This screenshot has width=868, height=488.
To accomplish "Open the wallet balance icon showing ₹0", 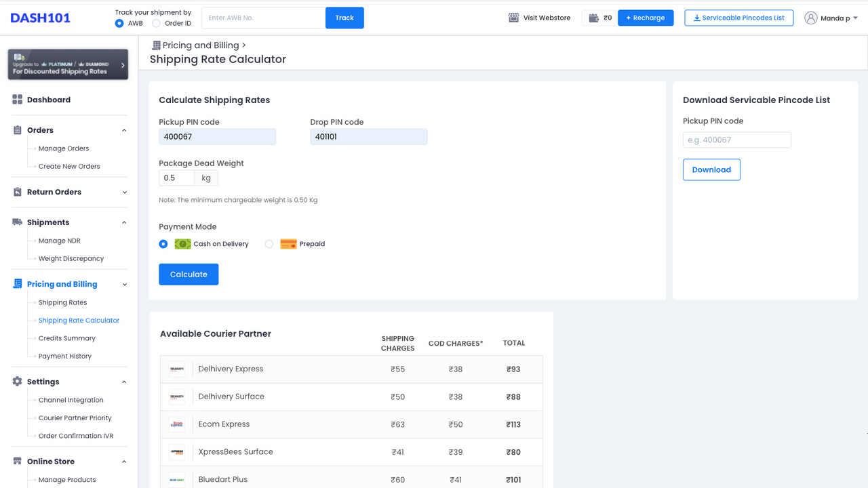I will click(x=593, y=18).
